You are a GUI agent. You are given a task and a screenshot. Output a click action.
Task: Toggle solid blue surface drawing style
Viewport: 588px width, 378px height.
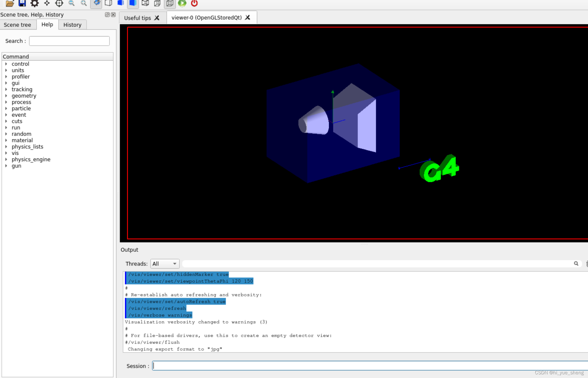click(133, 3)
